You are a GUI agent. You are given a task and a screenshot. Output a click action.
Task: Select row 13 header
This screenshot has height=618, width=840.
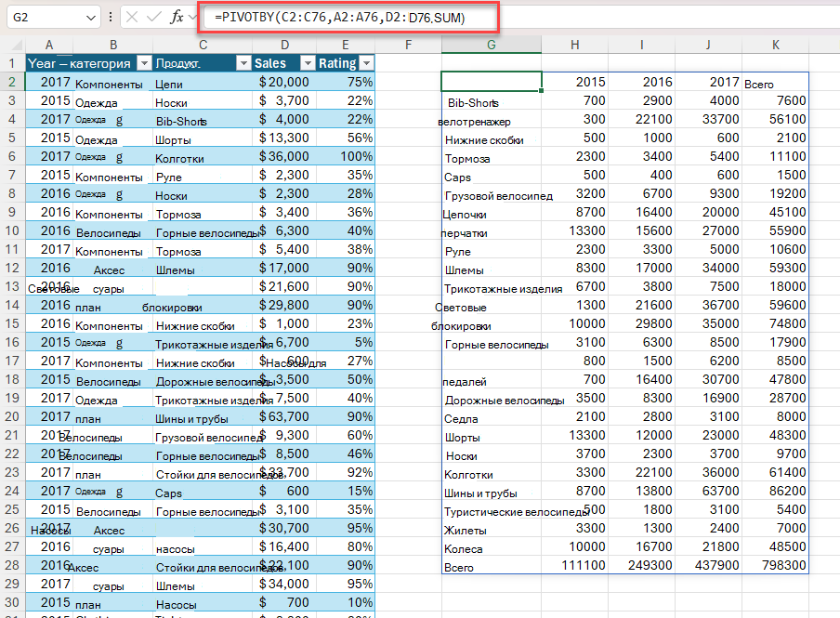pos(12,286)
